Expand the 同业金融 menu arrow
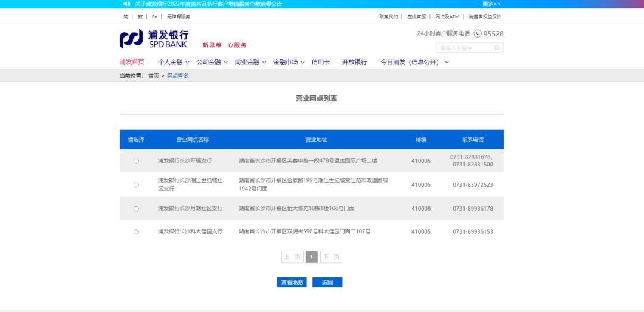 coord(264,63)
